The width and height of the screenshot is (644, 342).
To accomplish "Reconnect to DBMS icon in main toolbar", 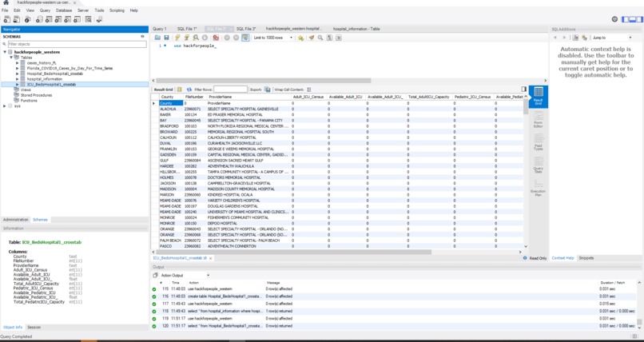I will (98, 19).
